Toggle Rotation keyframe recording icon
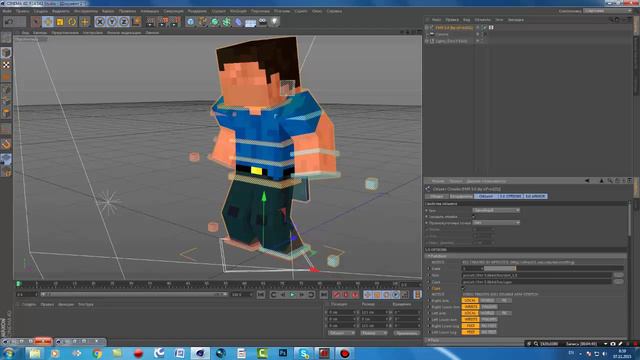 387,294
